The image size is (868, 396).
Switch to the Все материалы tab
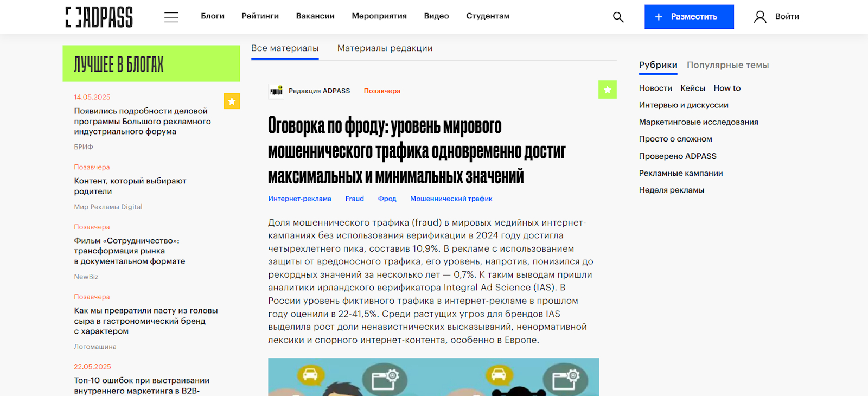coord(285,48)
